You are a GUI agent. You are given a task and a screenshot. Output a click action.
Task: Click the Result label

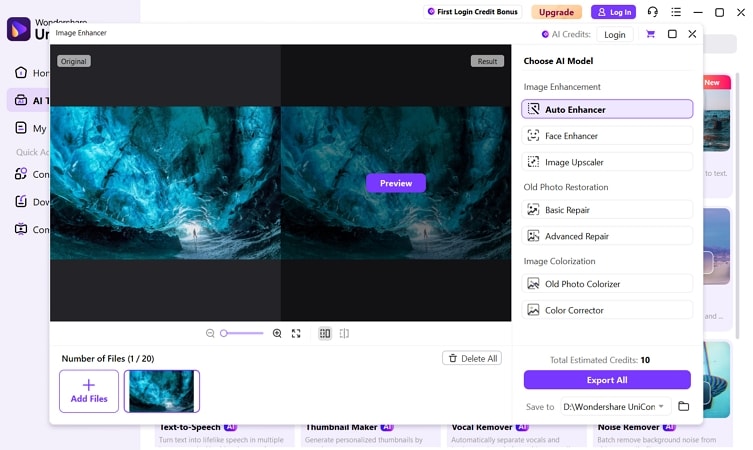(x=487, y=61)
